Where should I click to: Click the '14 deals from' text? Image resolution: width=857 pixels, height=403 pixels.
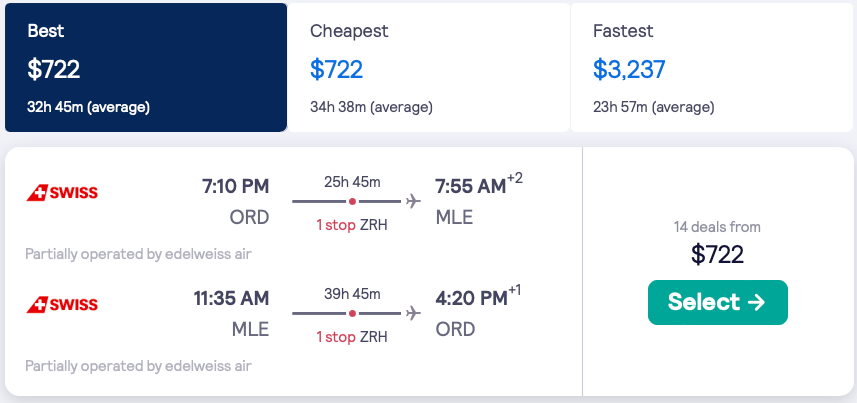(717, 227)
